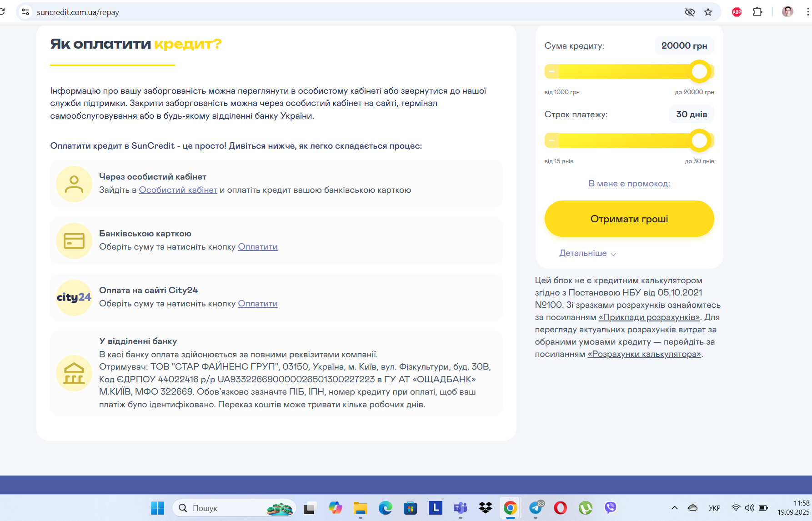Click the OneDrive cloud tray icon
The width and height of the screenshot is (812, 521).
pos(693,508)
